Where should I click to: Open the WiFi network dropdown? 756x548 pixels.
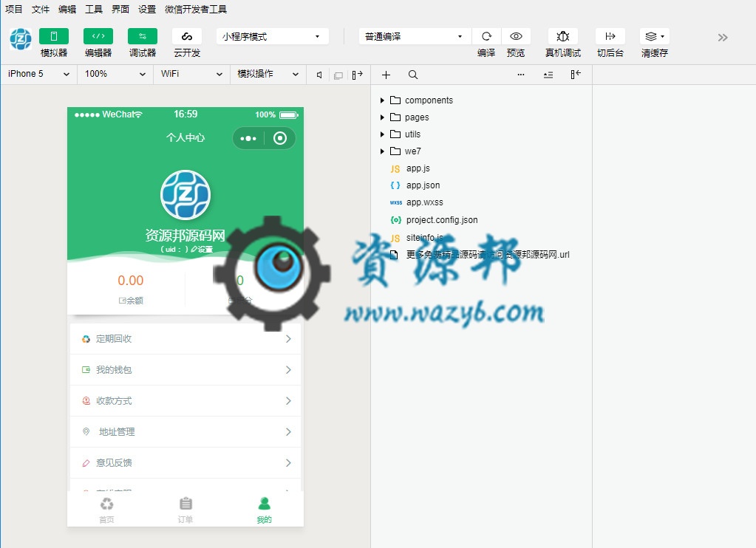[191, 74]
